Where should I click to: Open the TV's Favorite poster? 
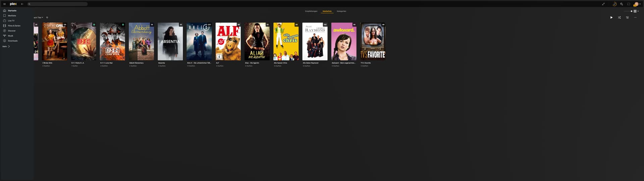373,42
